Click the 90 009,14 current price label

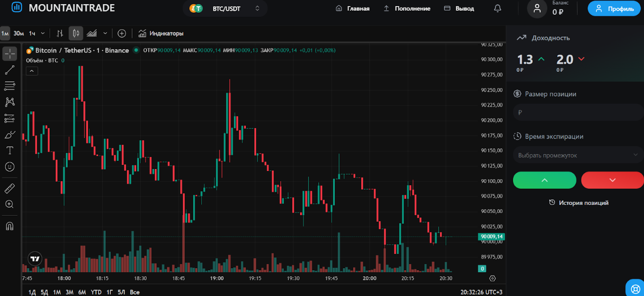491,236
